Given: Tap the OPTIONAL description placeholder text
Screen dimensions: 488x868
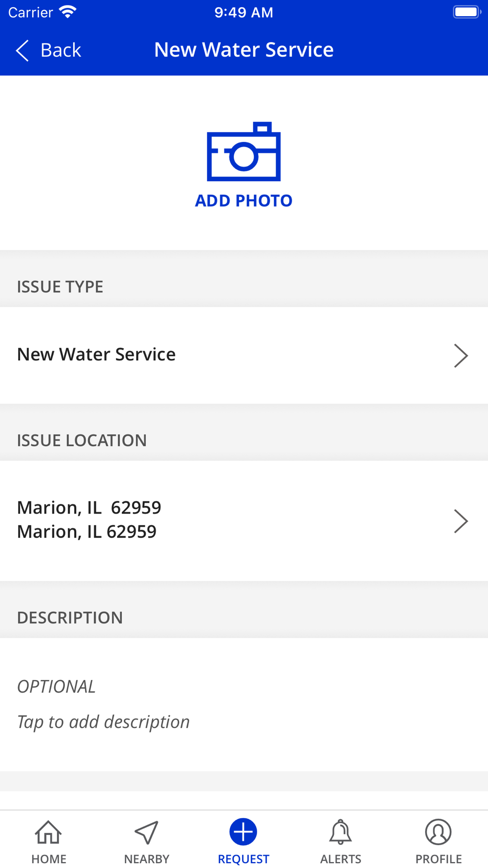Looking at the screenshot, I should click(x=56, y=686).
